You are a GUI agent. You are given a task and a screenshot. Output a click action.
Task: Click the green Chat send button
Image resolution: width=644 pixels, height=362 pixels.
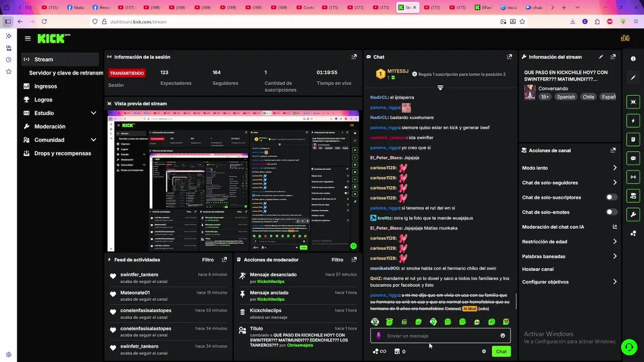501,351
